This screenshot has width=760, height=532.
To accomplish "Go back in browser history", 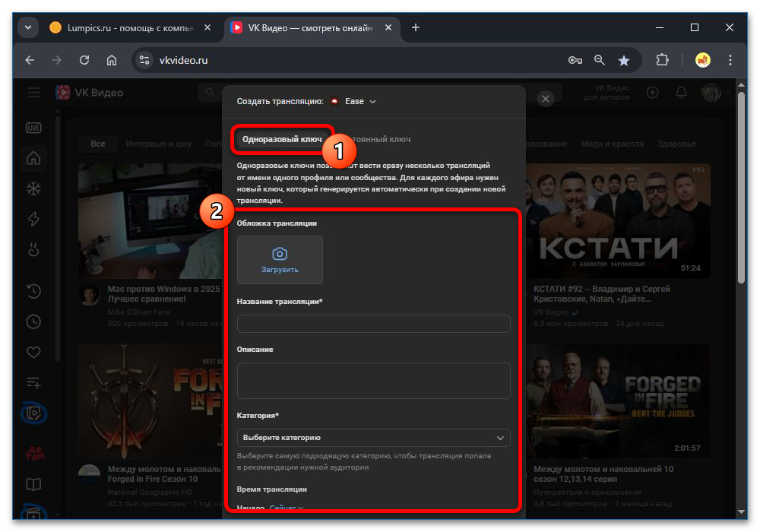I will (30, 60).
